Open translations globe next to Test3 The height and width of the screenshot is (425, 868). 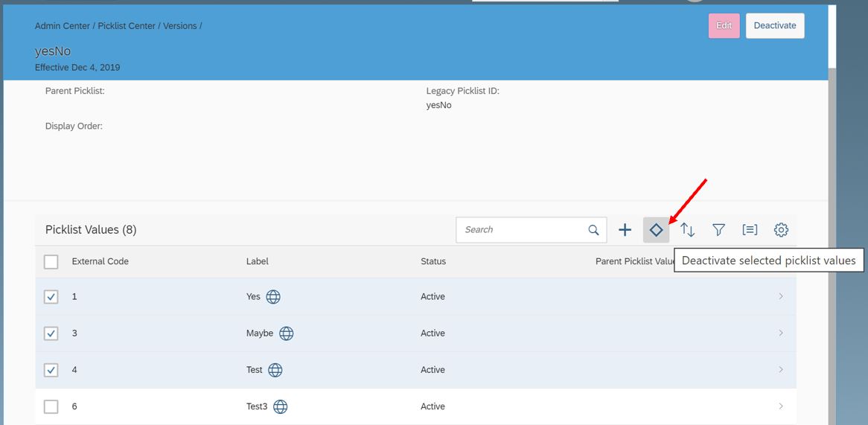(x=281, y=406)
